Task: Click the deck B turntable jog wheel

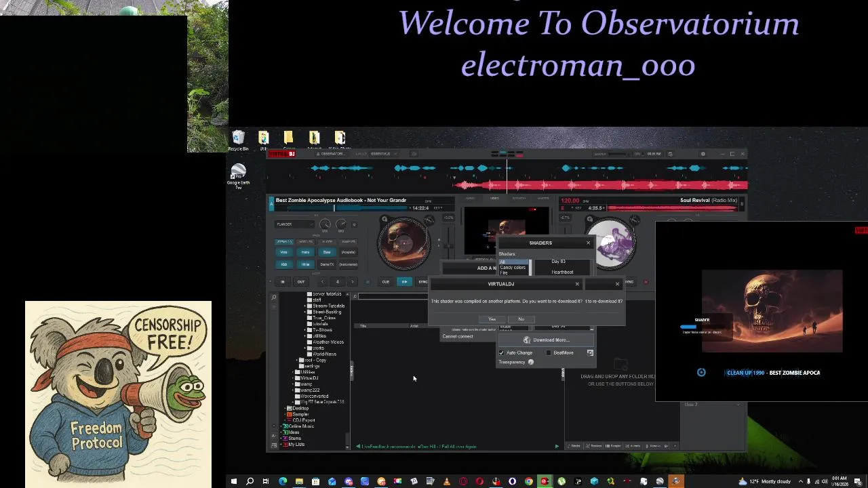Action: click(x=610, y=243)
